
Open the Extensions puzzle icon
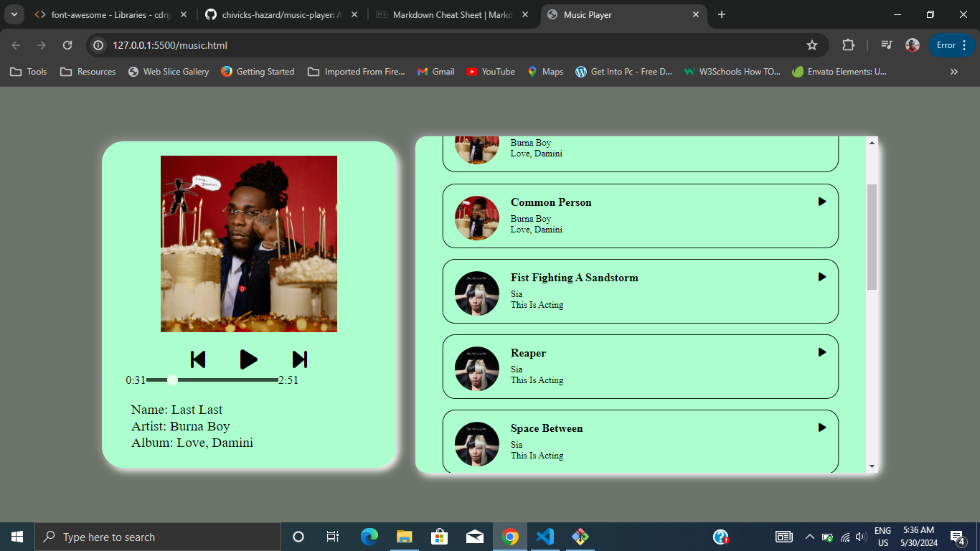848,45
